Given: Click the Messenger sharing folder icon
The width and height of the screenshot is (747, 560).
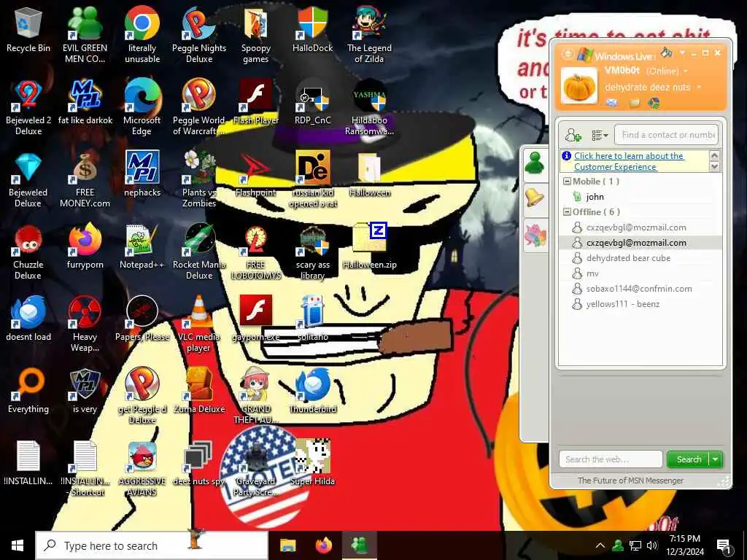Looking at the screenshot, I should pyautogui.click(x=635, y=102).
